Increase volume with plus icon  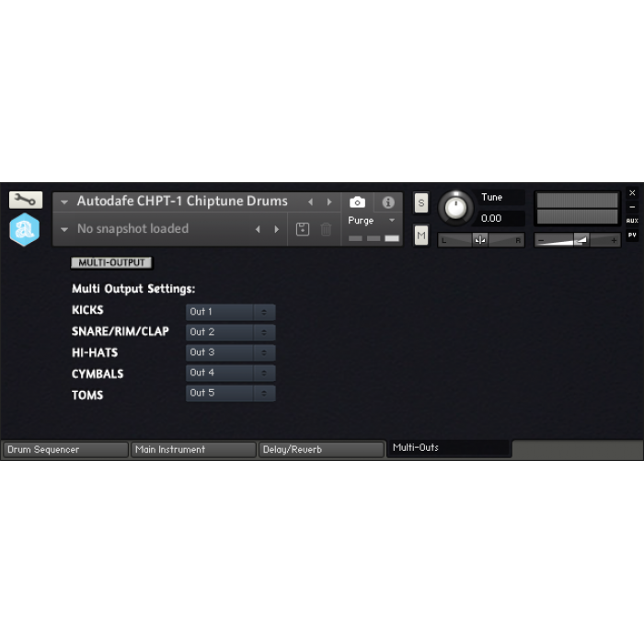[x=614, y=240]
